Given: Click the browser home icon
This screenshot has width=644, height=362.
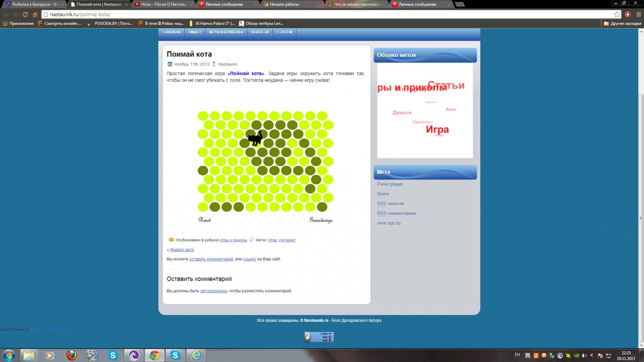Looking at the screenshot, I should point(35,14).
